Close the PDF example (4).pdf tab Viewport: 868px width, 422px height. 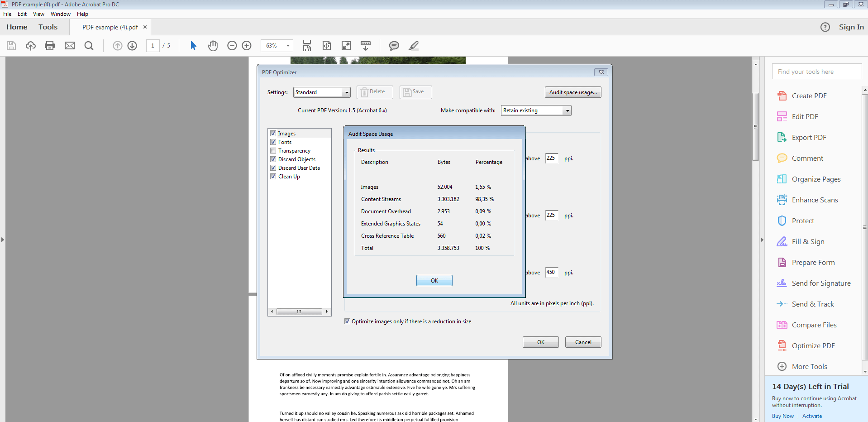point(145,27)
